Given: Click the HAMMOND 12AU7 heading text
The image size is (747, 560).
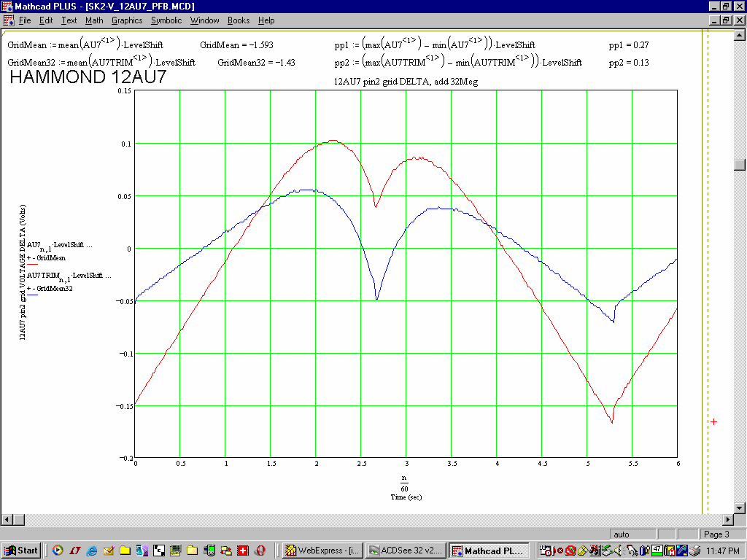Looking at the screenshot, I should click(x=88, y=77).
